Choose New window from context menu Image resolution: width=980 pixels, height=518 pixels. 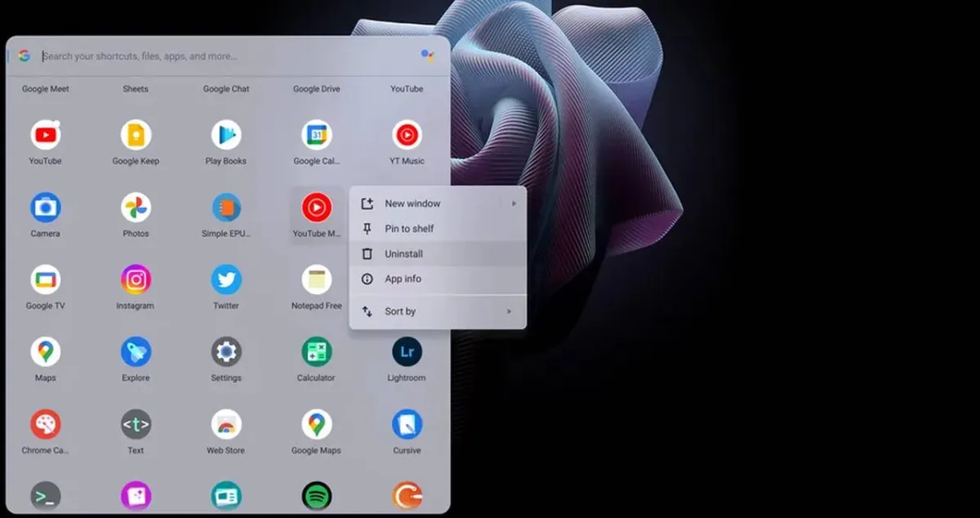click(438, 203)
